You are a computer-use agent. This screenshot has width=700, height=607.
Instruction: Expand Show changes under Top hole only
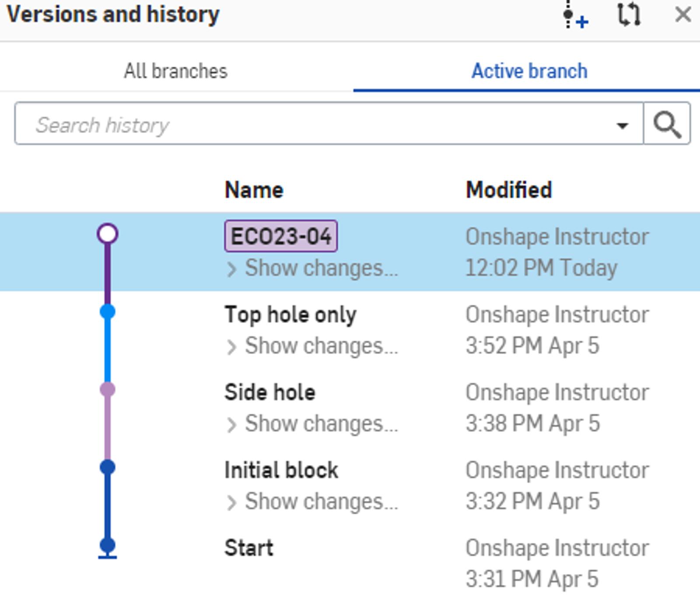click(313, 346)
